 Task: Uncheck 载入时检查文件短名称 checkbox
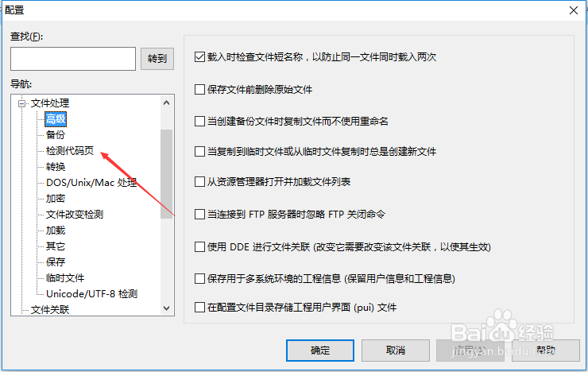pyautogui.click(x=199, y=57)
